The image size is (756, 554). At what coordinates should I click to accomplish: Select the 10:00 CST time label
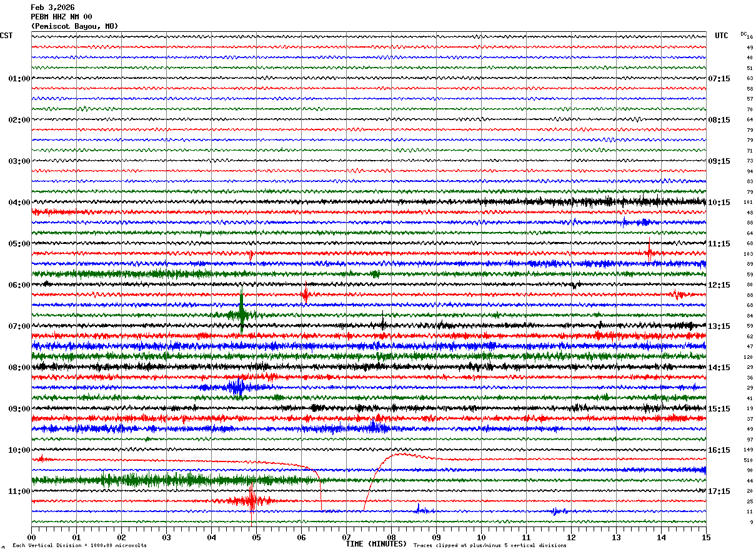pyautogui.click(x=19, y=450)
